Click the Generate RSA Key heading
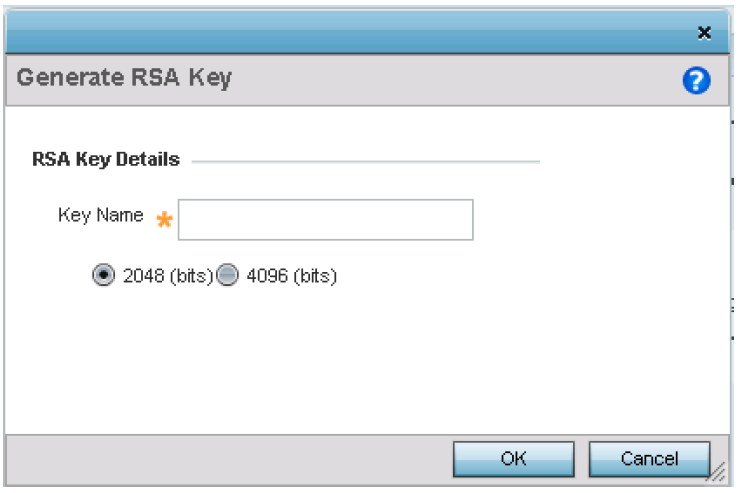Screen dimensions: 741x493 [124, 77]
